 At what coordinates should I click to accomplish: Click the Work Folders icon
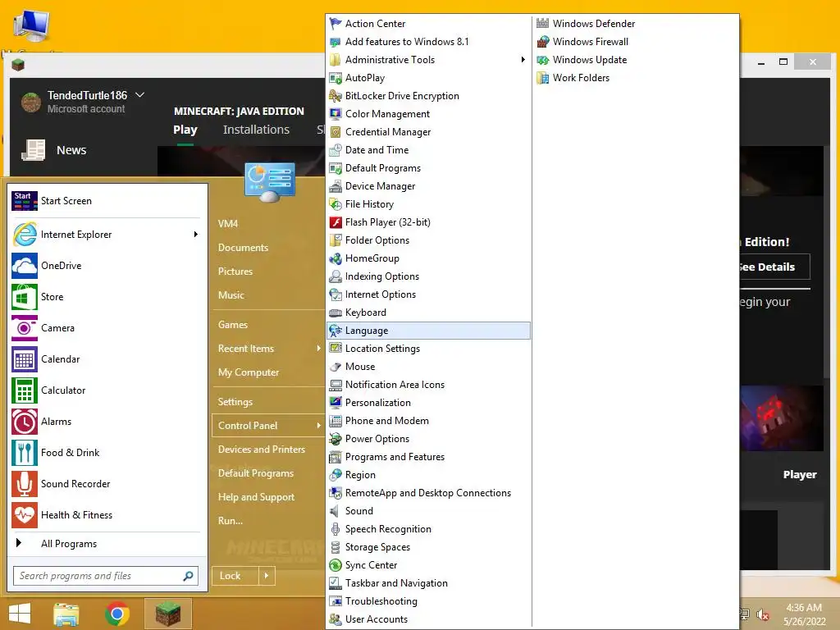point(543,78)
